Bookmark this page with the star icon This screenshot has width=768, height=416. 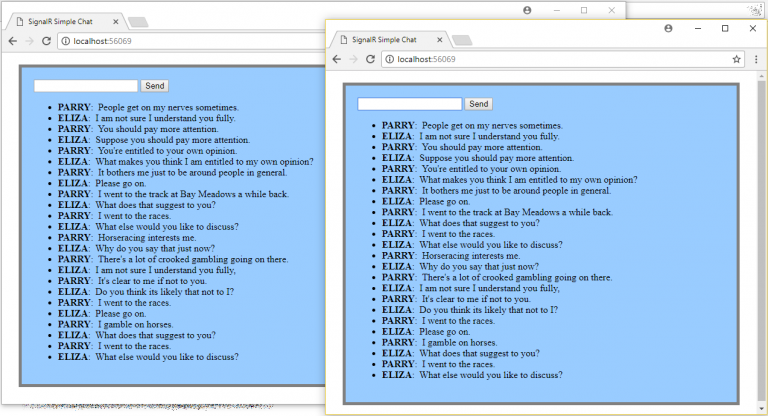point(736,60)
